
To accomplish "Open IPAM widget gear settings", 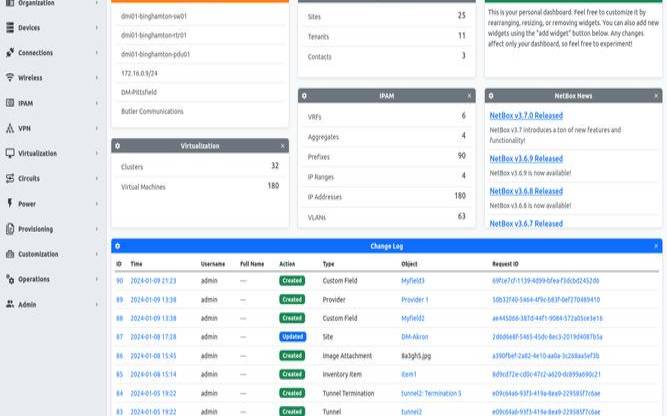I will click(304, 95).
